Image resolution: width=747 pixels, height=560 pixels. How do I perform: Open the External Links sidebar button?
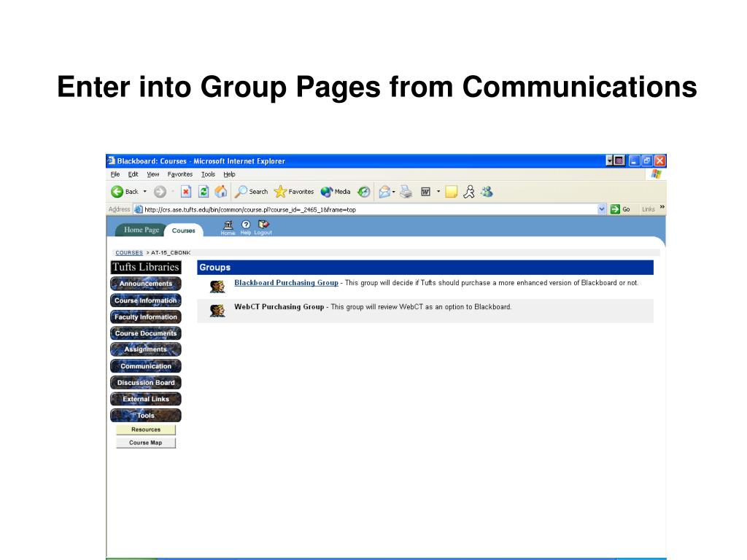(146, 399)
